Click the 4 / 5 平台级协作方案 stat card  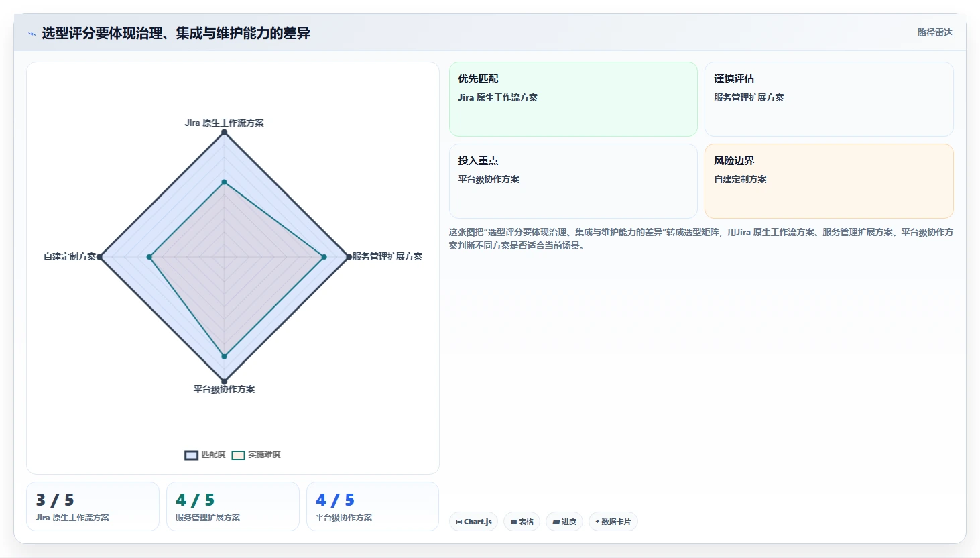coord(373,506)
